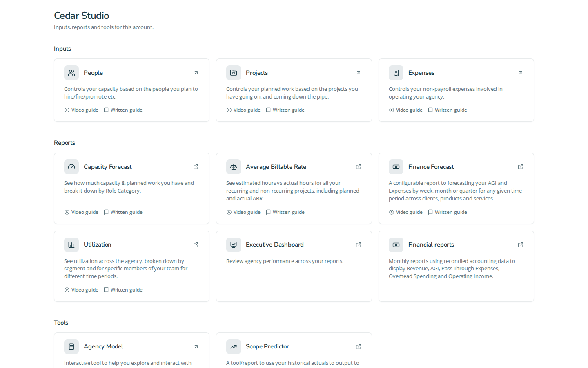Open Capacity Forecast external link icon

point(196,167)
